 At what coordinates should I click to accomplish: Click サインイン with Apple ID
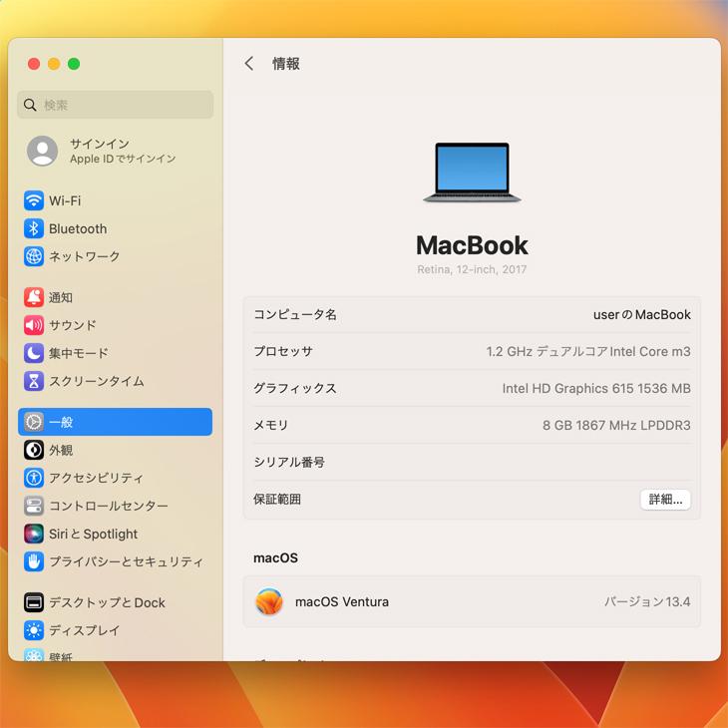(x=100, y=151)
